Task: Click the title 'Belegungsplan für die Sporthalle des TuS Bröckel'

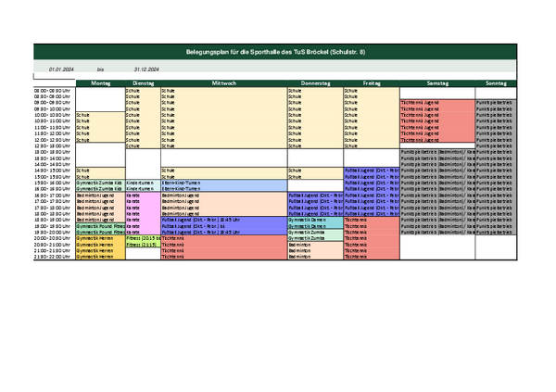Action: (x=275, y=52)
